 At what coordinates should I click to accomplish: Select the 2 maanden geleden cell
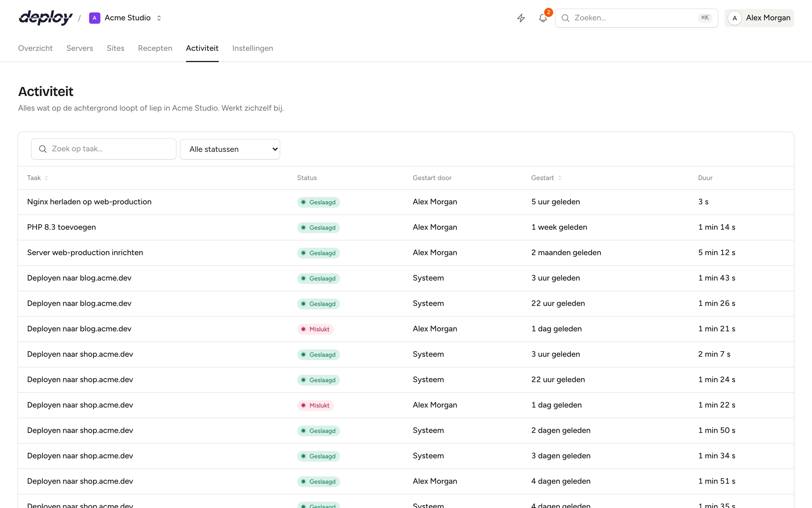pyautogui.click(x=566, y=253)
